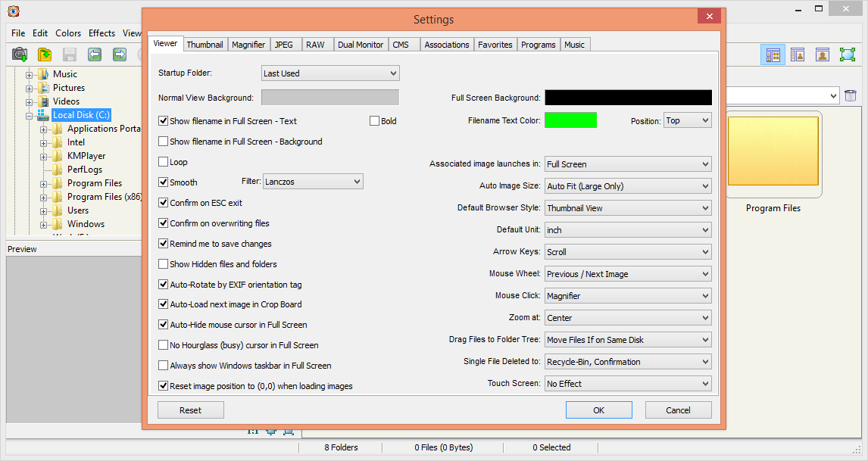Close the Settings dialog with red X

[x=709, y=17]
